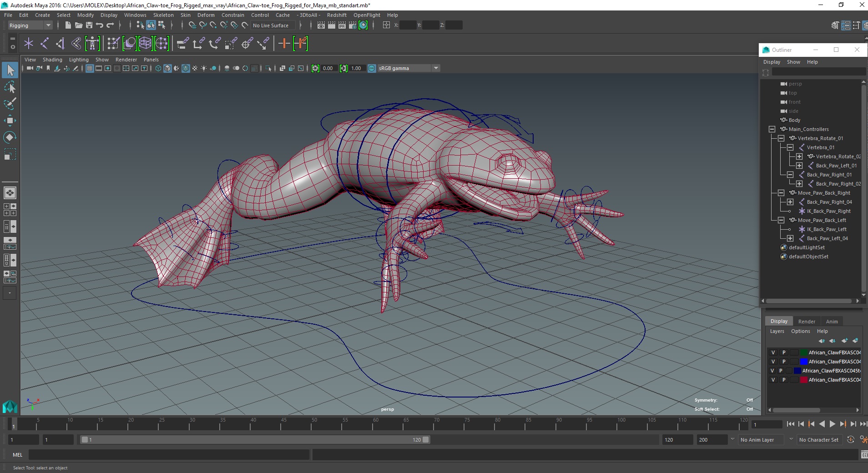This screenshot has height=473, width=868.
Task: Click the Set Key orange plus shelf icon
Action: (284, 44)
